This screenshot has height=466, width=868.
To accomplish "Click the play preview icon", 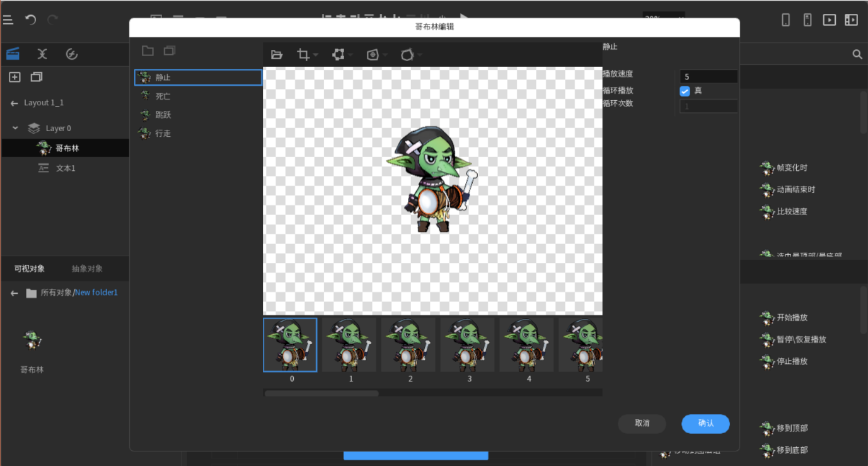I will point(830,20).
